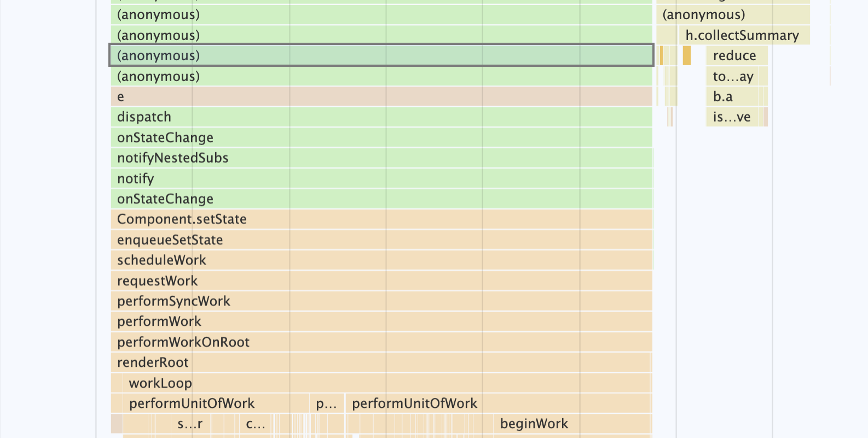This screenshot has width=868, height=438.
Task: Select the dispatch frame in flame chart
Action: (381, 117)
